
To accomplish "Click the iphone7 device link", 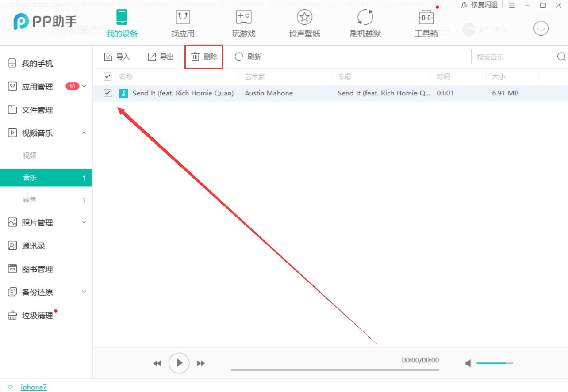I will 34,387.
